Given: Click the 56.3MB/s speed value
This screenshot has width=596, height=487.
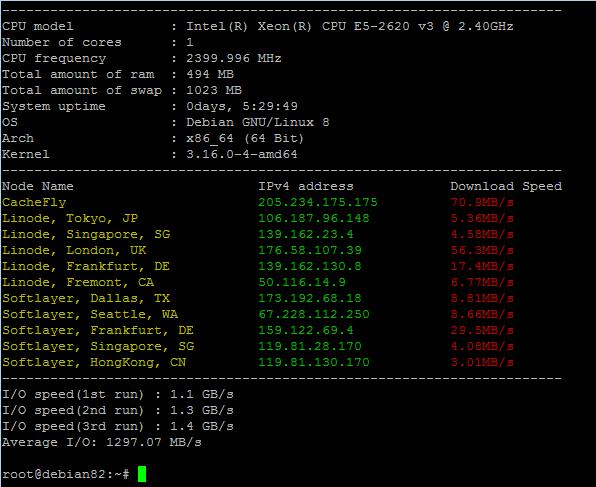Looking at the screenshot, I should click(482, 250).
